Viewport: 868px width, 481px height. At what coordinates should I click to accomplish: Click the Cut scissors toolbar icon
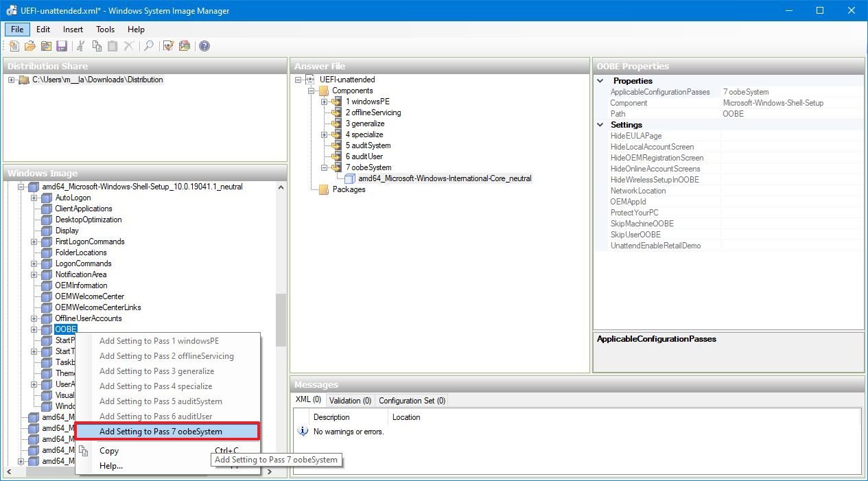pyautogui.click(x=81, y=46)
